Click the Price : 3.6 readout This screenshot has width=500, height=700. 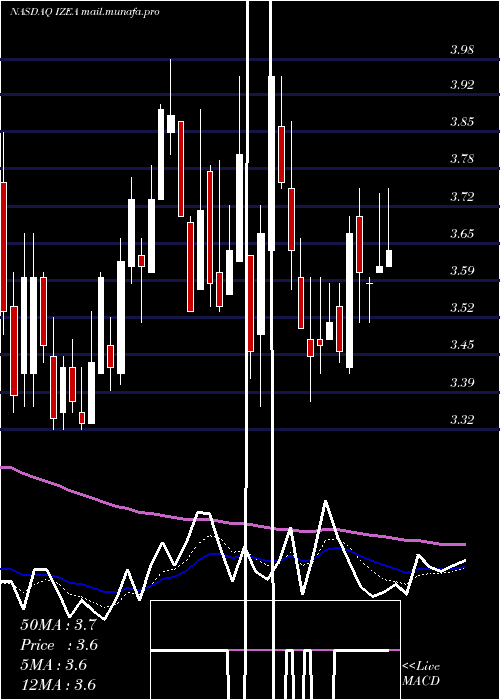click(x=59, y=645)
